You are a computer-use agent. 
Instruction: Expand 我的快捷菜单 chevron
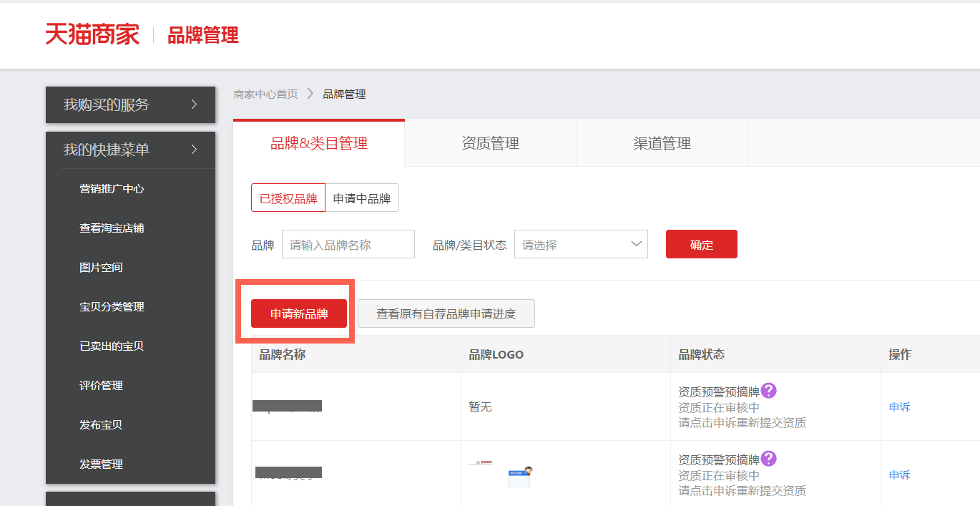[x=194, y=150]
